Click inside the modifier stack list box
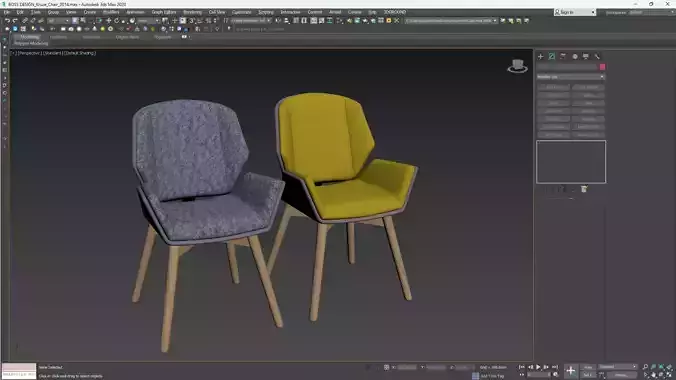Screen dimensions: 676x380 tap(571, 162)
